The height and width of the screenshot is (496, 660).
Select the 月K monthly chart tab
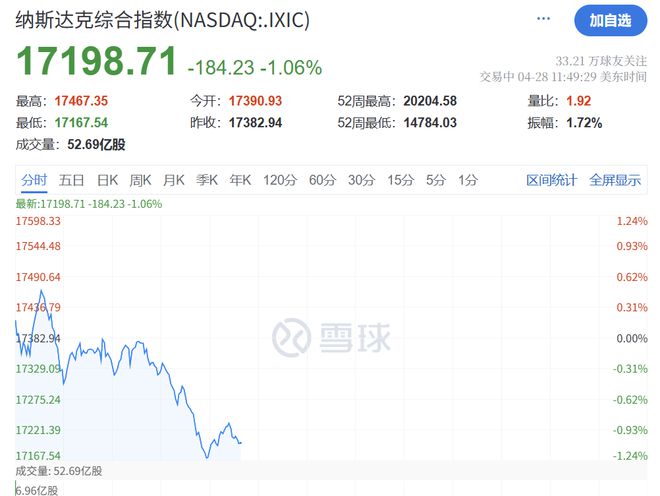pyautogui.click(x=173, y=180)
